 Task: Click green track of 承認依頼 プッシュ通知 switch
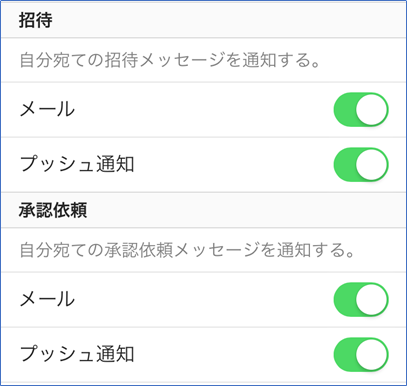tap(344, 354)
